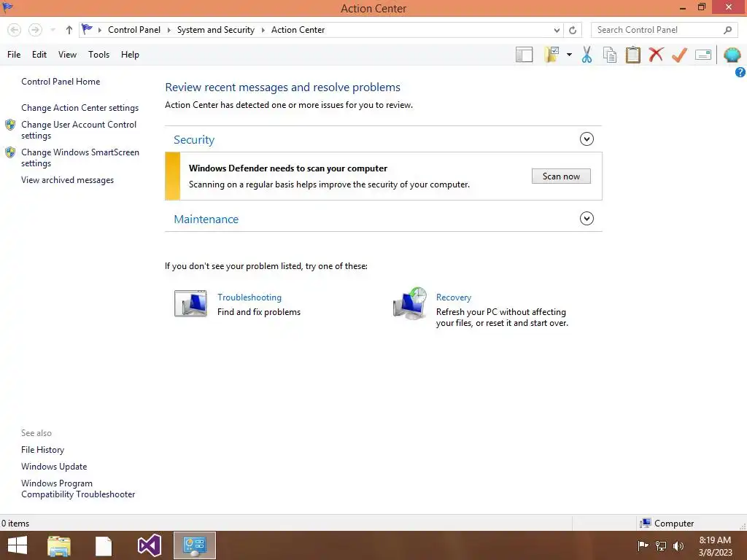This screenshot has height=560, width=747.
Task: Open File Explorer from the taskbar
Action: coord(59,545)
